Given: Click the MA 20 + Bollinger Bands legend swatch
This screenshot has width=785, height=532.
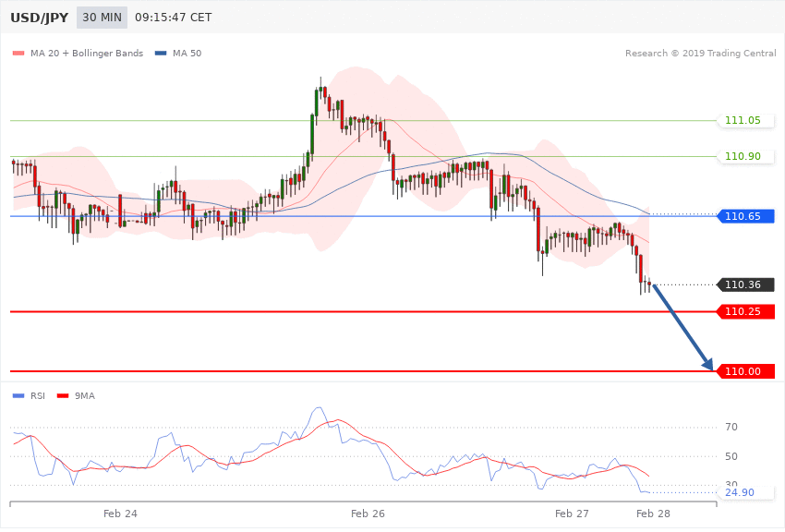Looking at the screenshot, I should (x=18, y=53).
